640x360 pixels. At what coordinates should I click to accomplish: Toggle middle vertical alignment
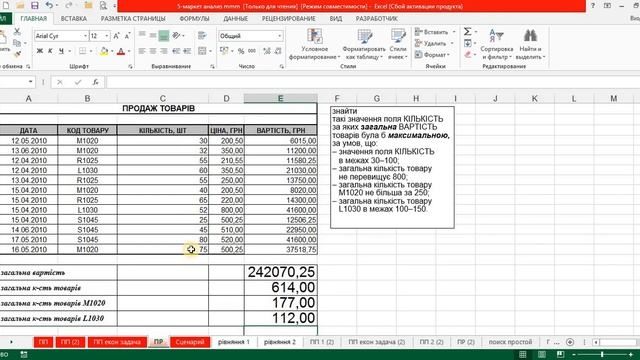[x=153, y=36]
